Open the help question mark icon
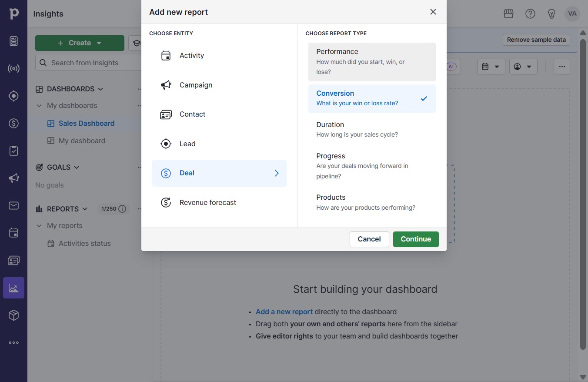This screenshot has width=588, height=382. tap(530, 14)
